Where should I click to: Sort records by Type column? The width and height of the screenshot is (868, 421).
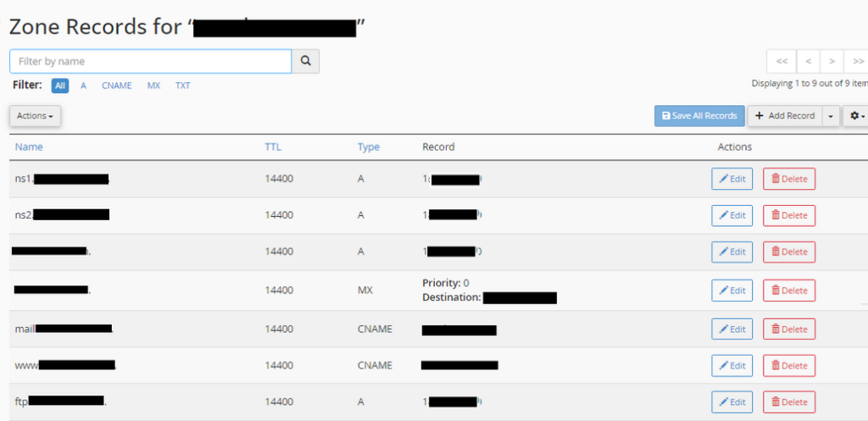pos(368,147)
